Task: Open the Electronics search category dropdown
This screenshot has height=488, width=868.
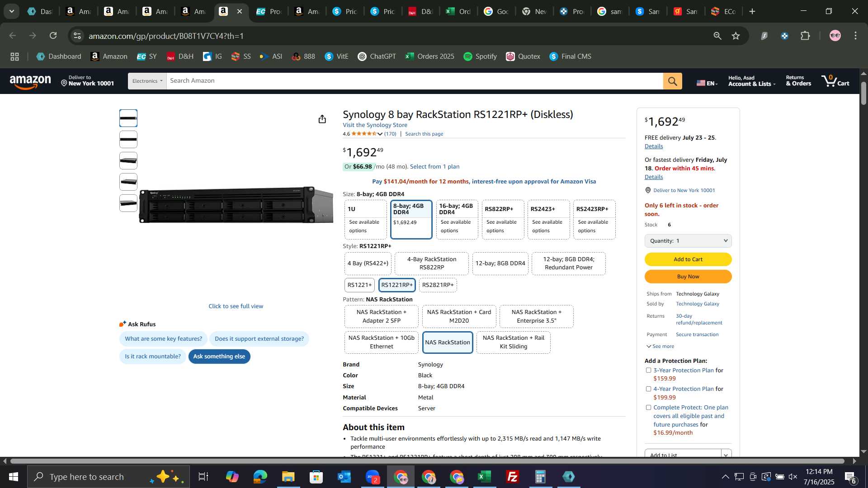Action: pos(147,81)
